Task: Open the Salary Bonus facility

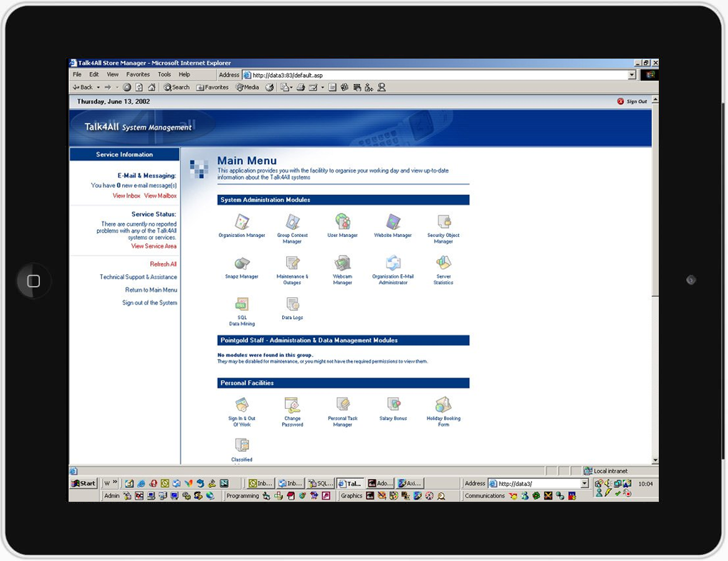Action: pos(393,409)
